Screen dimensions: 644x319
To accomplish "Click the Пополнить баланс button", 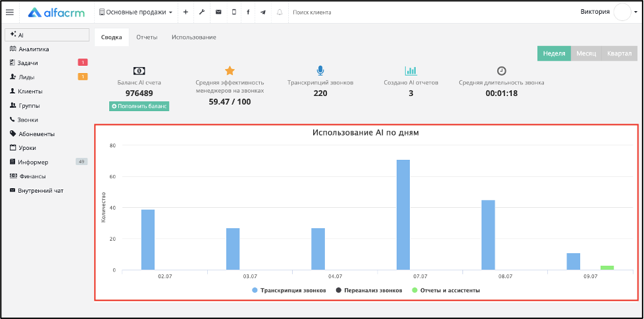I will [x=139, y=106].
